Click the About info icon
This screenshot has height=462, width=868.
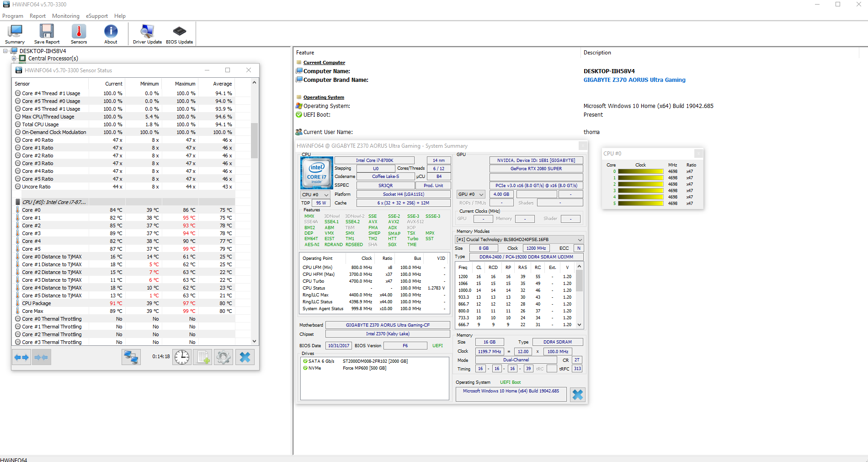click(111, 34)
